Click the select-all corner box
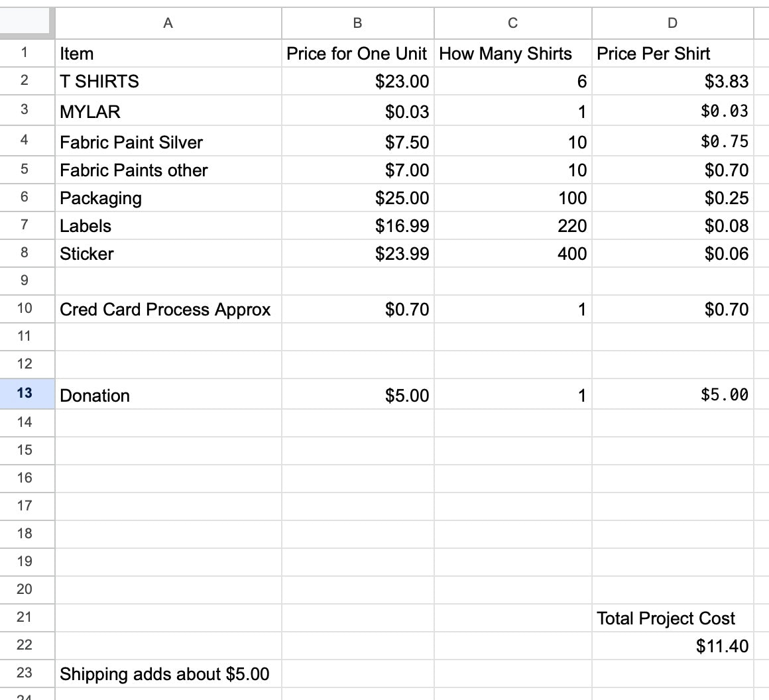Image resolution: width=769 pixels, height=700 pixels. (x=27, y=23)
